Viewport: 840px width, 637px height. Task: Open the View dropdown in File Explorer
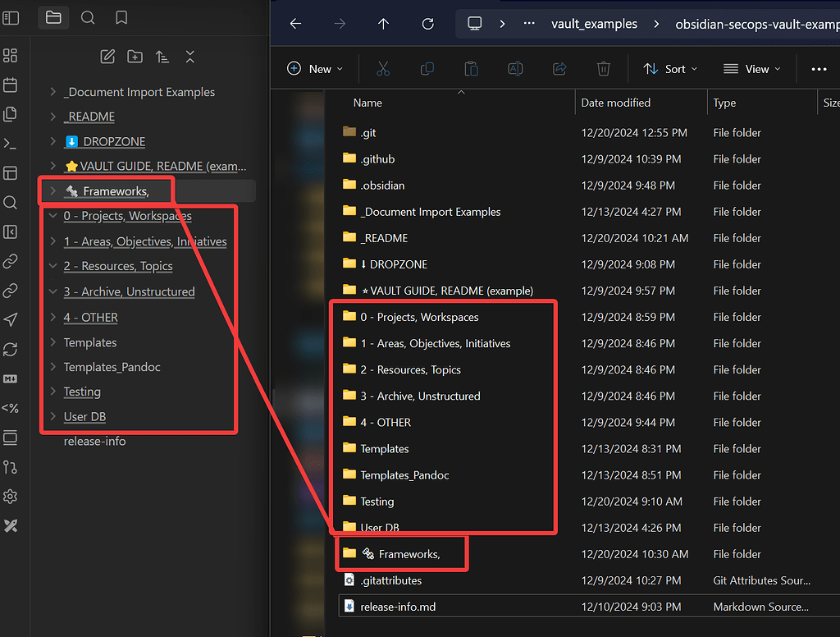click(x=751, y=69)
